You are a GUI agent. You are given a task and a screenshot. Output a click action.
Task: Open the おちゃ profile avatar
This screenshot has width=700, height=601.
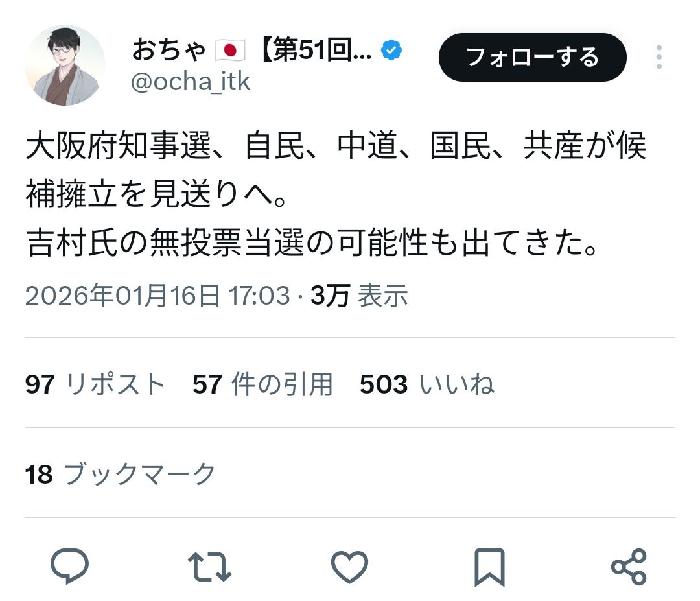point(65,65)
